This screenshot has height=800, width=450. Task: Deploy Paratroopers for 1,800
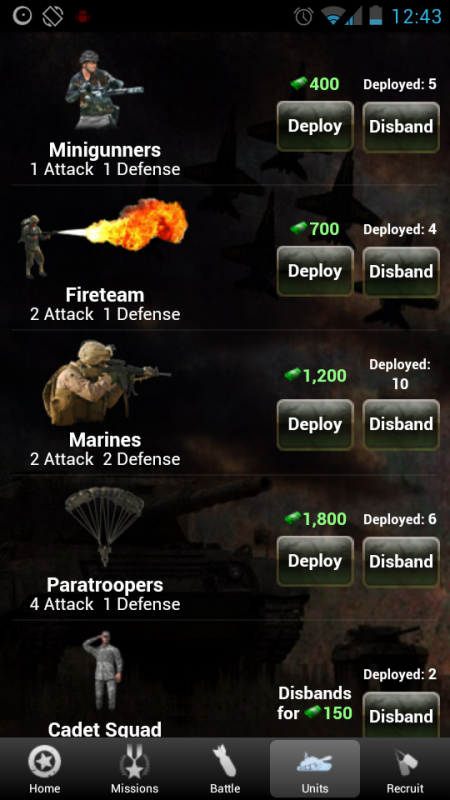tap(315, 561)
